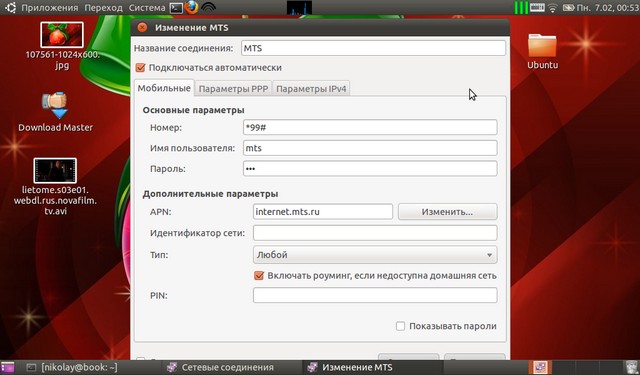Switch to the active workspace in switcher
This screenshot has height=375, width=640.
pyautogui.click(x=540, y=367)
